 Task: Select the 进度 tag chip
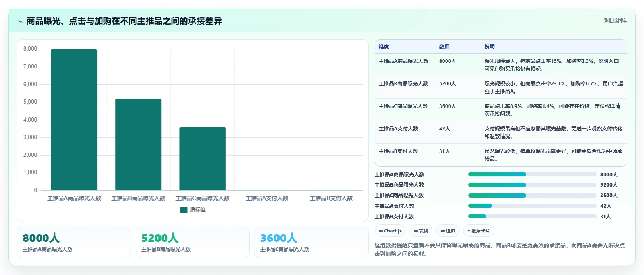448,231
